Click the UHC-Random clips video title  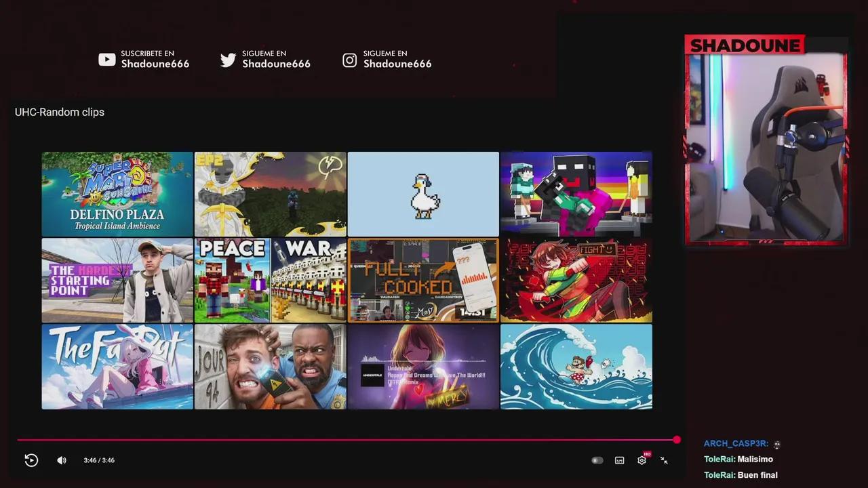coord(60,112)
